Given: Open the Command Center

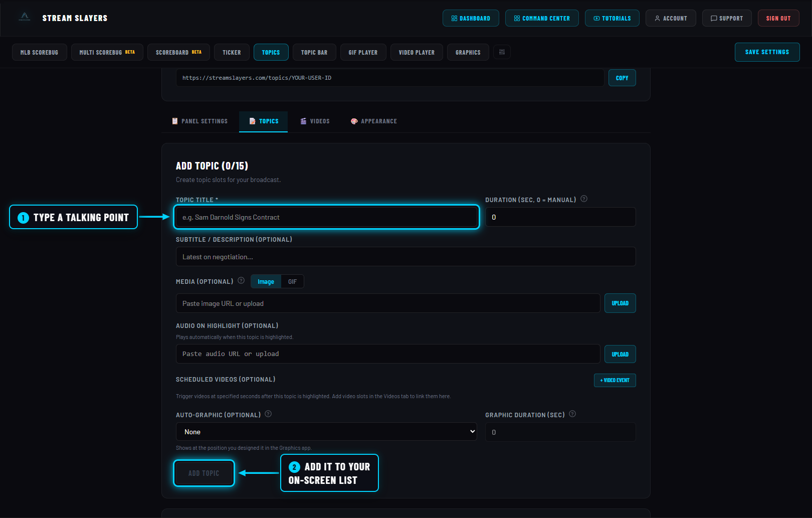Looking at the screenshot, I should (x=542, y=18).
